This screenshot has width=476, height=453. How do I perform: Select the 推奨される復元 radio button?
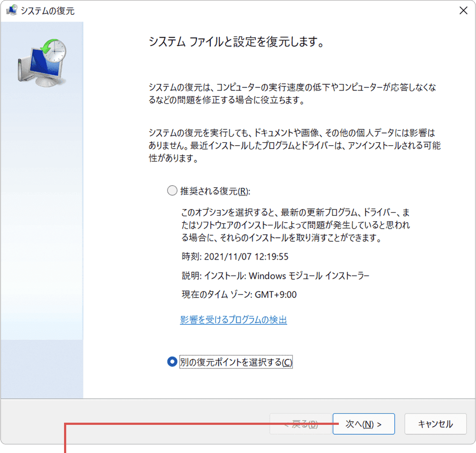[172, 190]
